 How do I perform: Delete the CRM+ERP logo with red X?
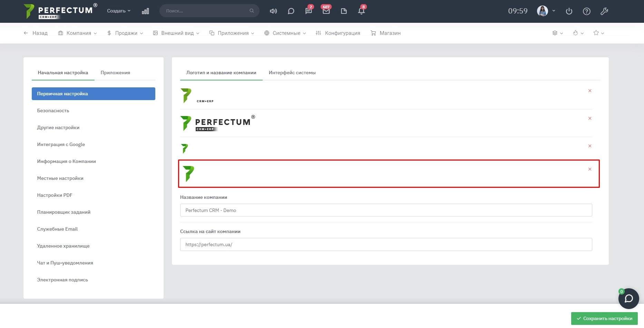pyautogui.click(x=590, y=91)
